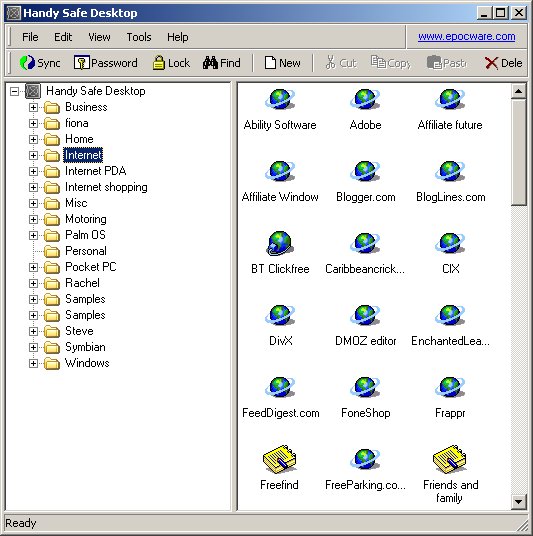Select the FeedDigest.com entry icon
Screen dimensions: 533x536
(x=280, y=387)
